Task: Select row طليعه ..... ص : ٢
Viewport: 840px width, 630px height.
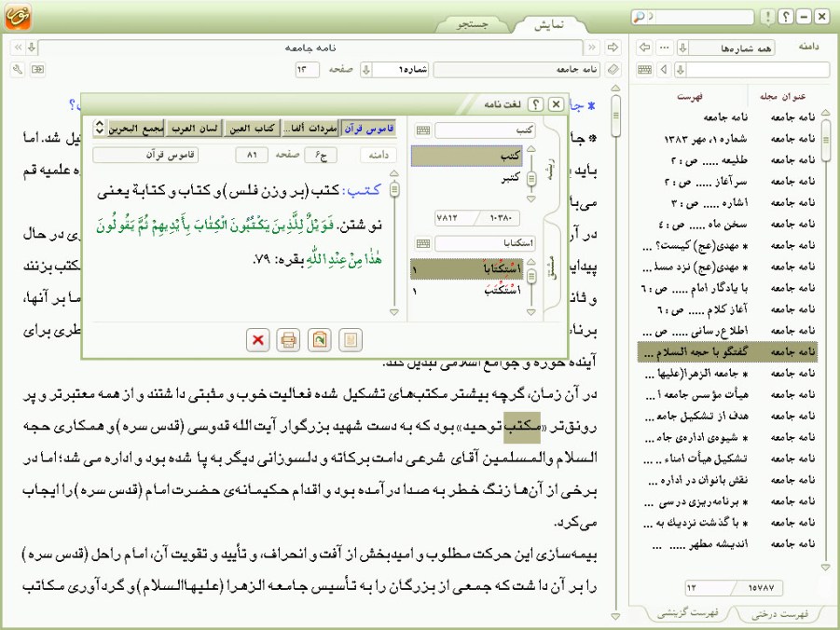Action: point(728,160)
